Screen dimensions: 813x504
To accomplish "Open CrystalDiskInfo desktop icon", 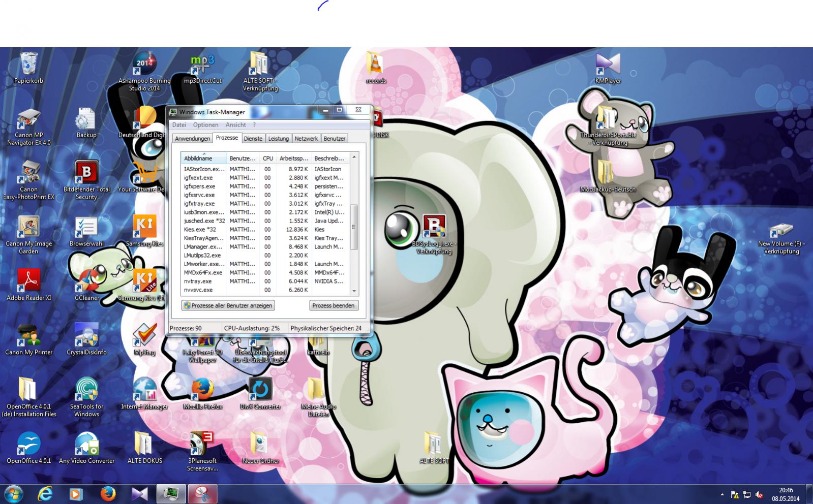I will coord(86,340).
